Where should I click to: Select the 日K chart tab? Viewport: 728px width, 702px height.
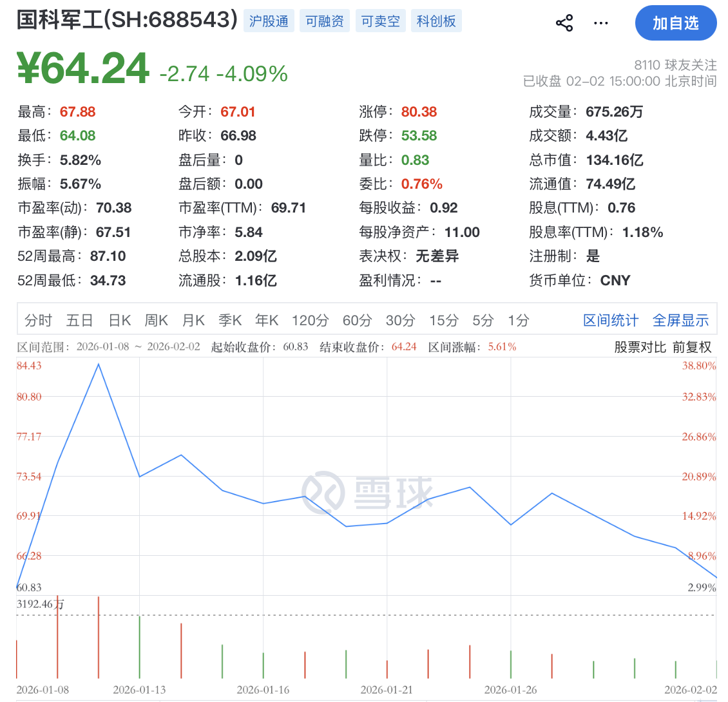coord(120,320)
